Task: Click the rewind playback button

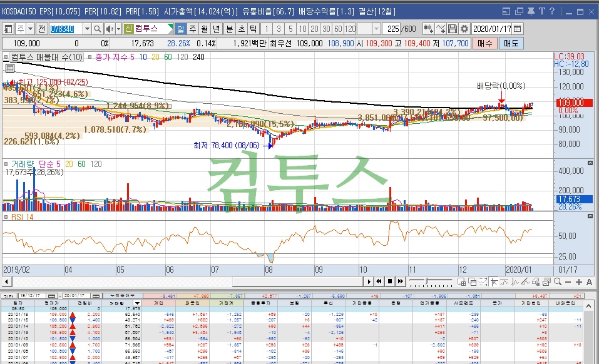Action: [379, 281]
